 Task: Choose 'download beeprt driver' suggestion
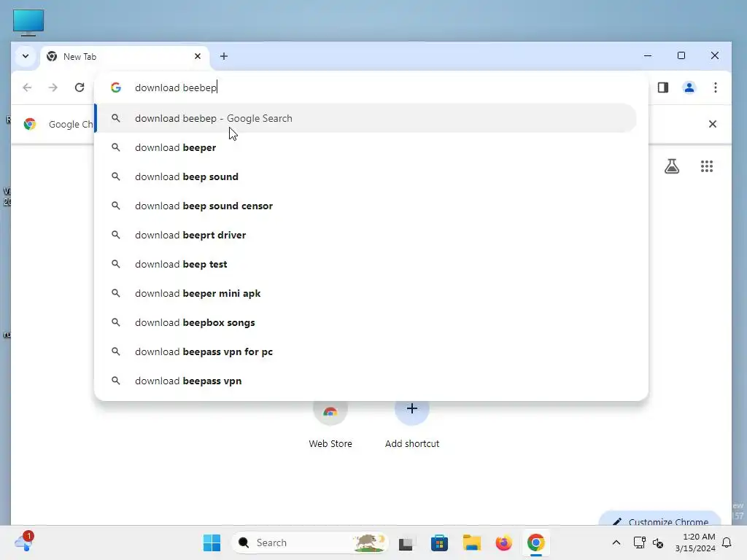pos(366,235)
